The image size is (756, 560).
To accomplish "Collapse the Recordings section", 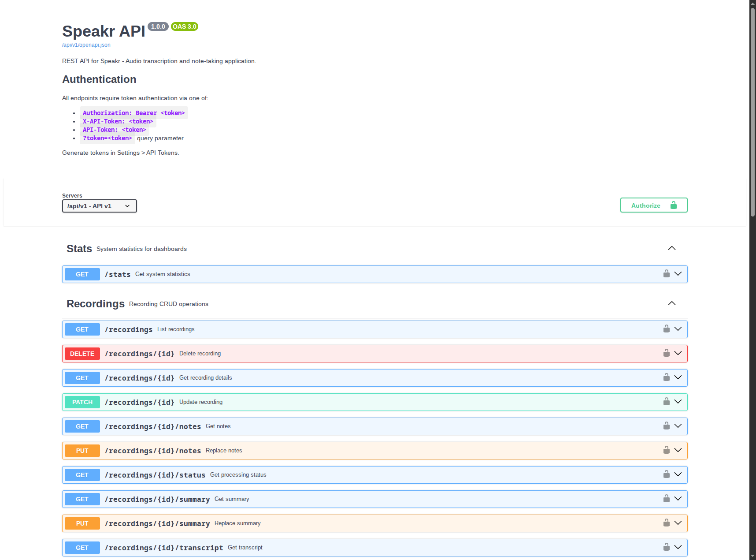I will (x=671, y=303).
